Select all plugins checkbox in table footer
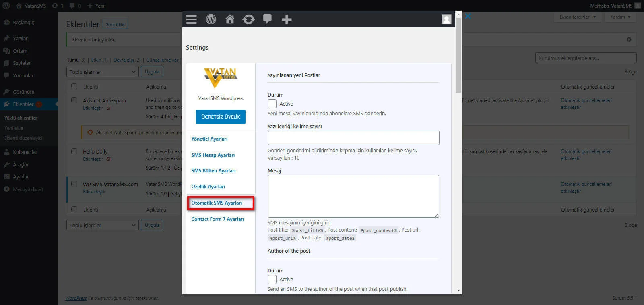Screen dimensions: 644x305 point(74,209)
